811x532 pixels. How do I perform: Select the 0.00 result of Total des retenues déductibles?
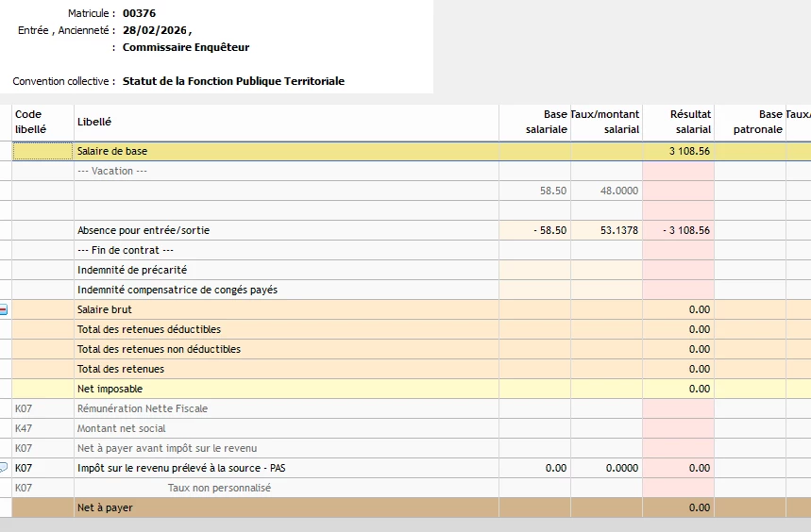pyautogui.click(x=700, y=329)
